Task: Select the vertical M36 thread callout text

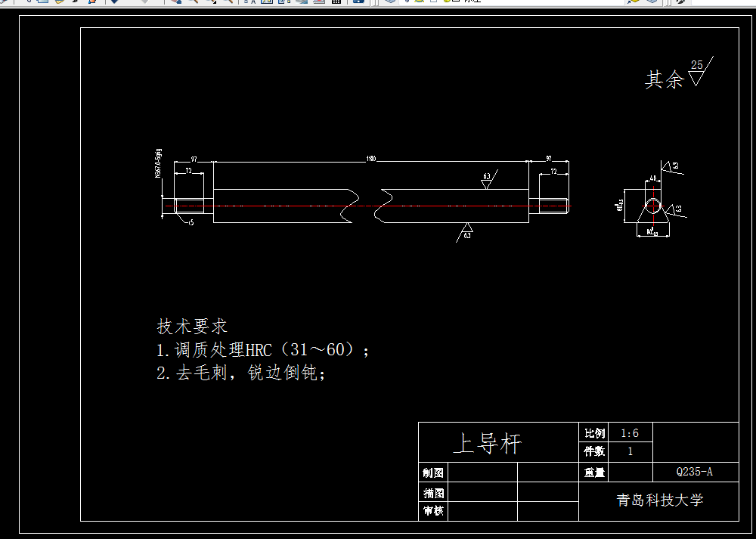Action: pos(158,163)
